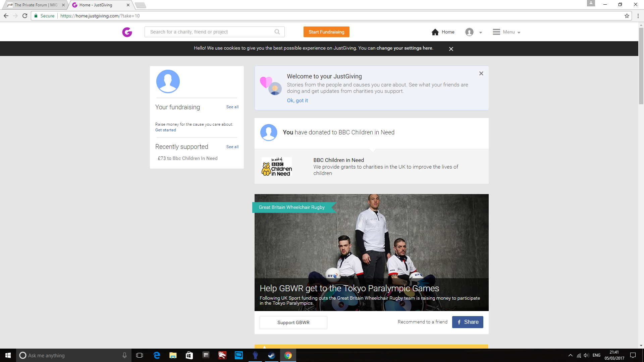Close The Private Forum tab
This screenshot has height=362, width=644.
tap(63, 5)
